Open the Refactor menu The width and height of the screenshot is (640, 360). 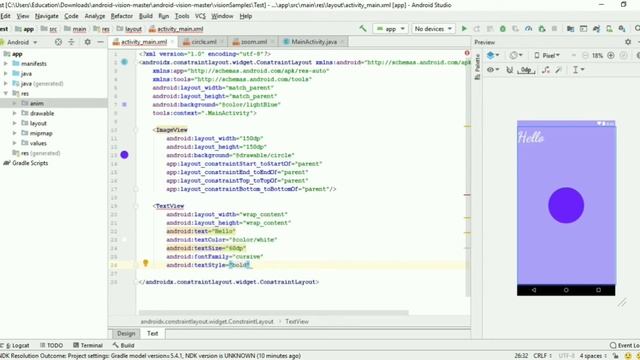coord(122,16)
